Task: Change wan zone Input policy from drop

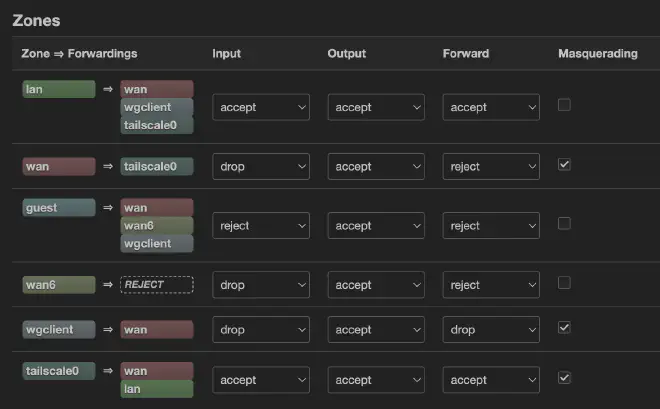Action: [261, 167]
